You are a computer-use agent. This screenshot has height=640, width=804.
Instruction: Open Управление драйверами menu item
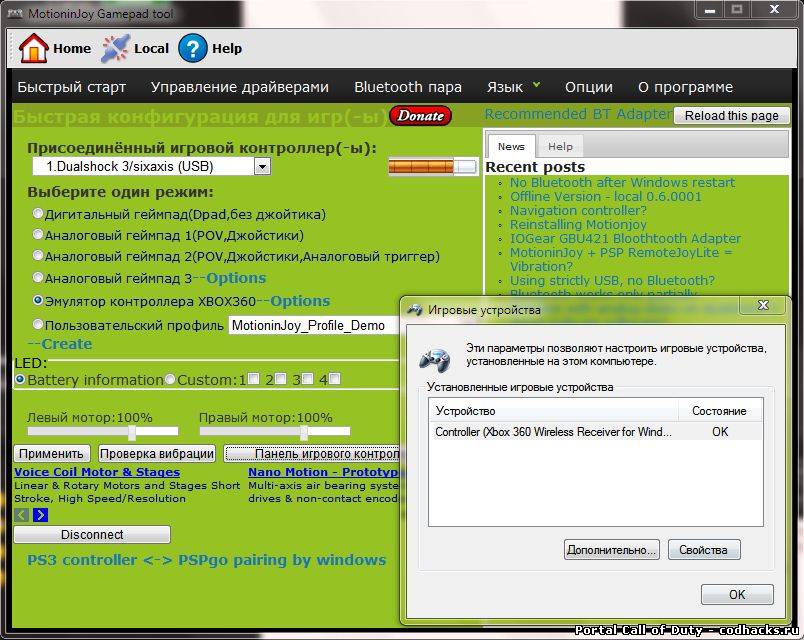tap(240, 87)
